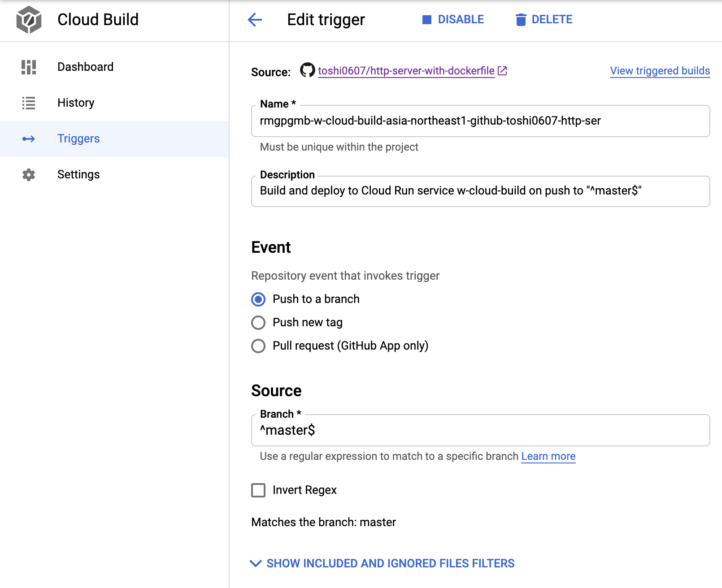This screenshot has width=722, height=588.
Task: Click the trash can icon
Action: 521,20
